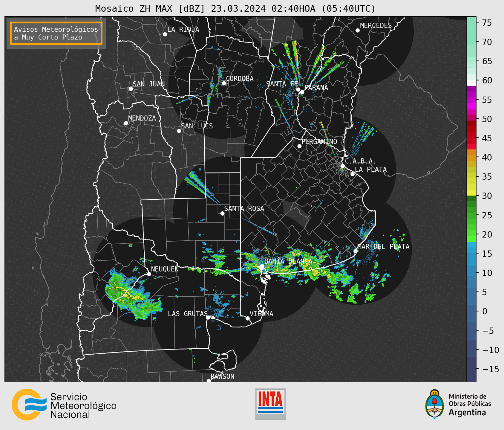The width and height of the screenshot is (504, 430).
Task: Click the light blue 15 dBZ band on color scale
Action: [x=471, y=254]
